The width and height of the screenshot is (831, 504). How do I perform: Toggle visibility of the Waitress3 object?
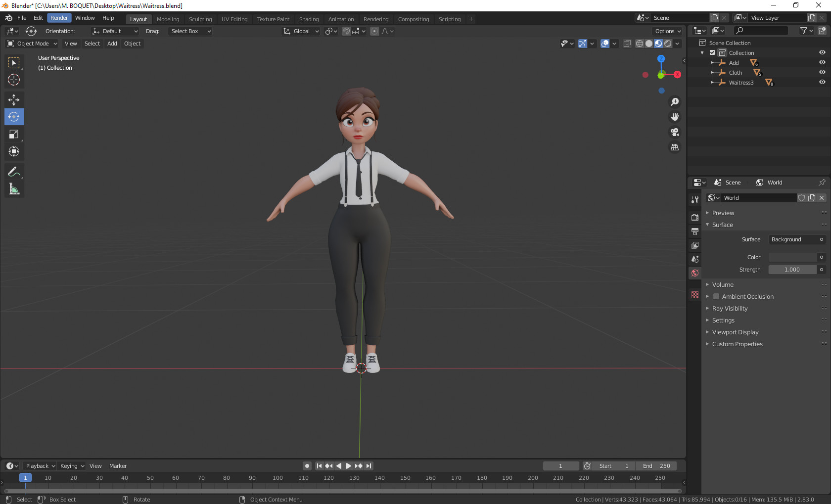pyautogui.click(x=822, y=82)
